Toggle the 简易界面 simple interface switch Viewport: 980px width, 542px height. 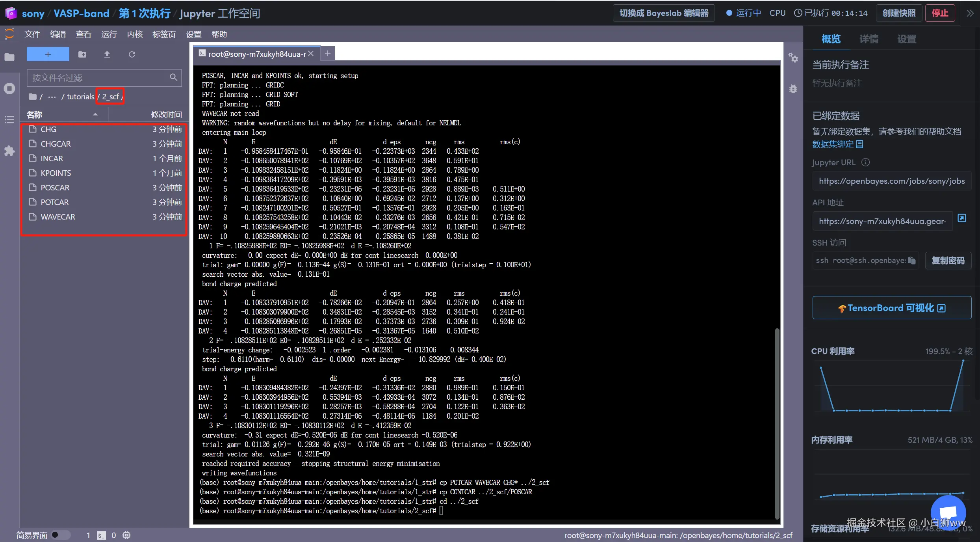(60, 535)
